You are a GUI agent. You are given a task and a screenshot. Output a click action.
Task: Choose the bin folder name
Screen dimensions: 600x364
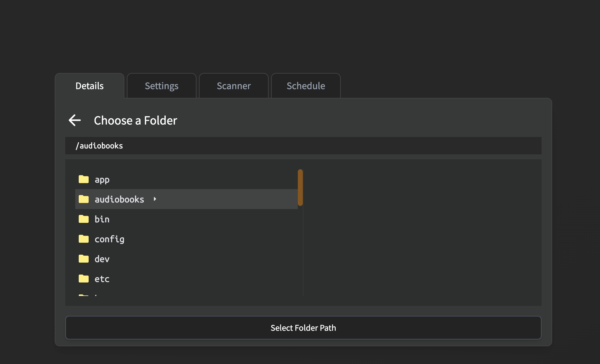102,219
